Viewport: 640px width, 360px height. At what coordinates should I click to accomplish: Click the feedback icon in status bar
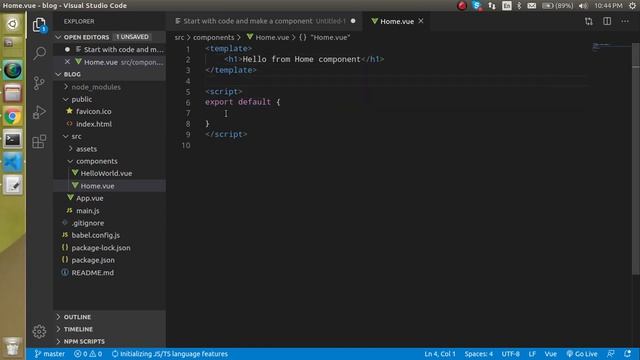point(611,354)
